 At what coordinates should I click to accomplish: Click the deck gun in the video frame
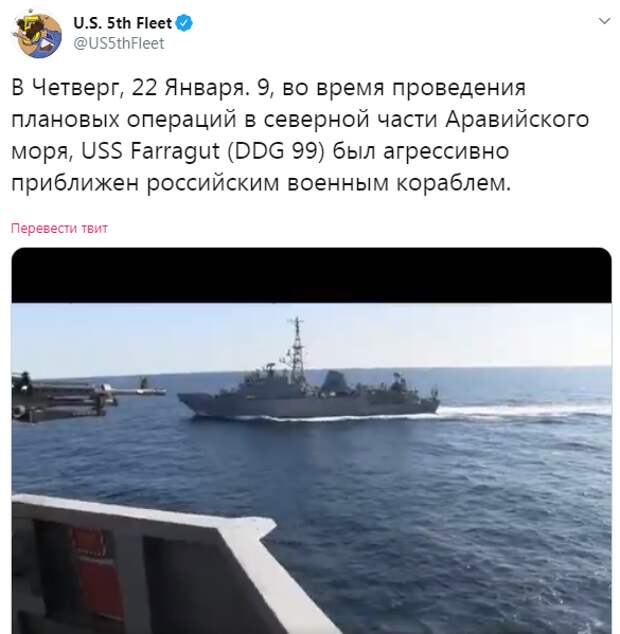(x=81, y=397)
